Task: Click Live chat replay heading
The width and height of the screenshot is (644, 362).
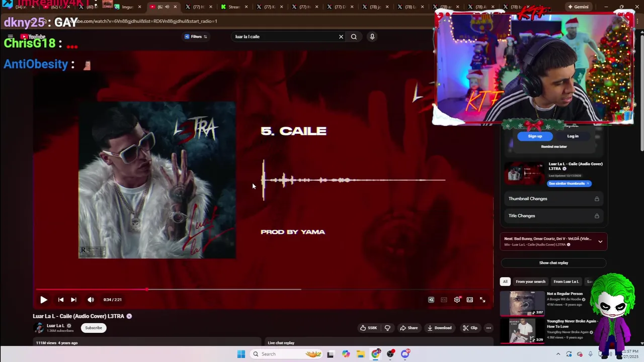Action: tap(281, 343)
